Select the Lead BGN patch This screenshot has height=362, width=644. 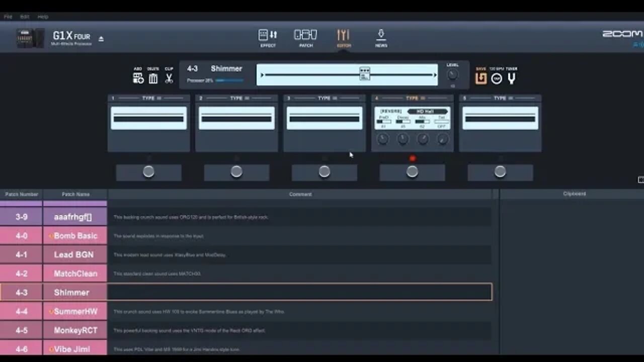click(74, 255)
